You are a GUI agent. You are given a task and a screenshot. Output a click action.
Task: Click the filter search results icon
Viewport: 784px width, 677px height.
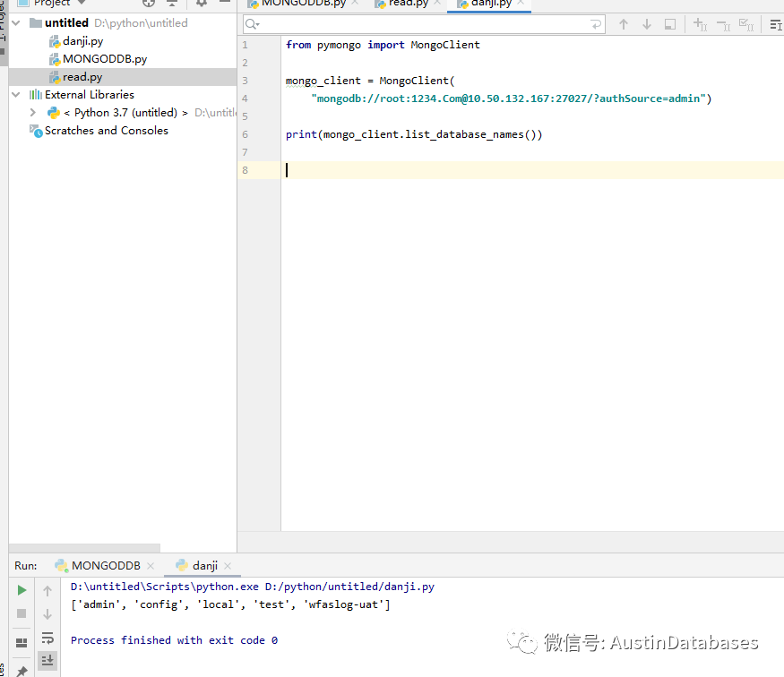pyautogui.click(x=776, y=24)
